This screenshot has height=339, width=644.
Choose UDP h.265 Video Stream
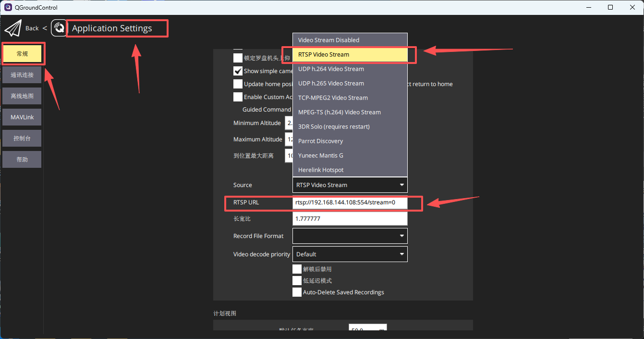point(350,83)
